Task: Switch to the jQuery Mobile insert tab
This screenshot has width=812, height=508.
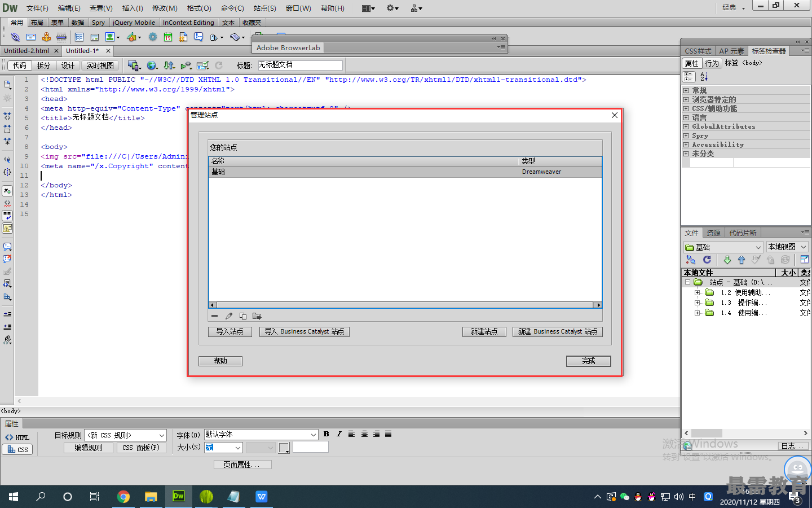Action: click(134, 23)
